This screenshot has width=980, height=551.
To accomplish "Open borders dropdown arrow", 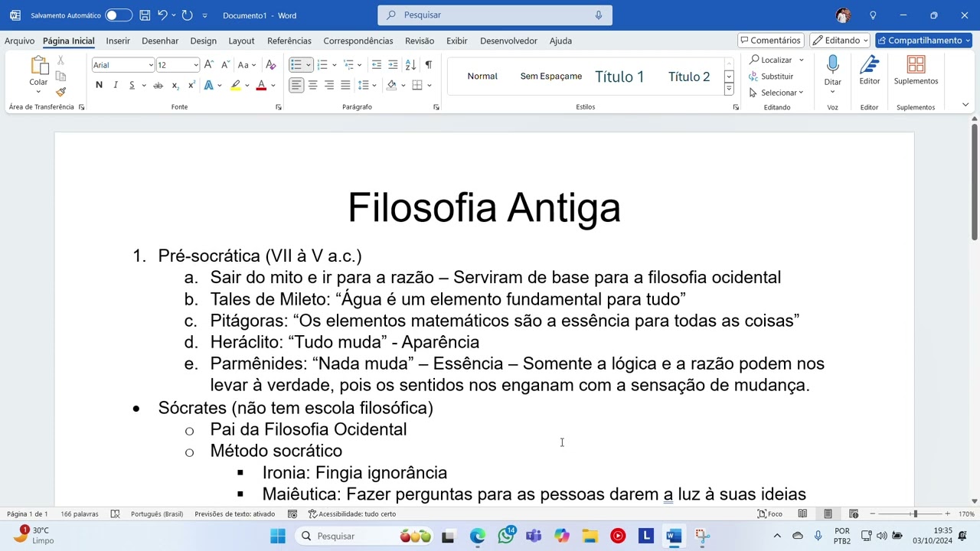I will (430, 85).
